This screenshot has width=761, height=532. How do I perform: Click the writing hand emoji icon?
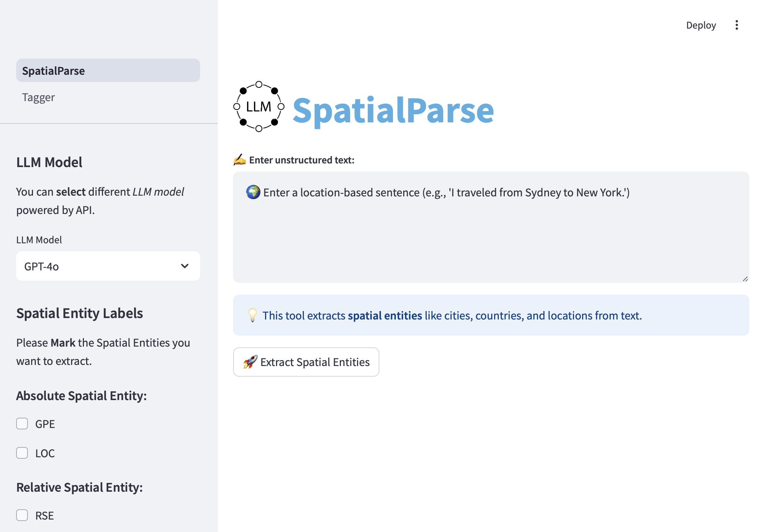point(240,160)
